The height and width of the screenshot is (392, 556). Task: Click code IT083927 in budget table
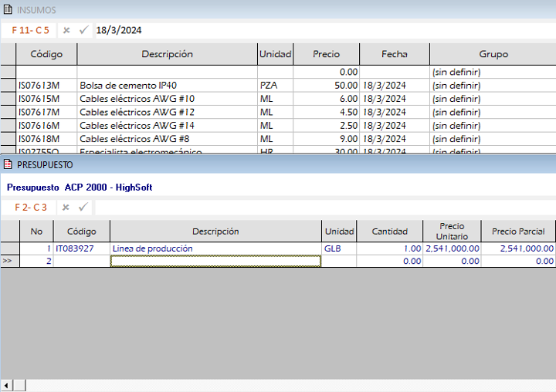[75, 249]
